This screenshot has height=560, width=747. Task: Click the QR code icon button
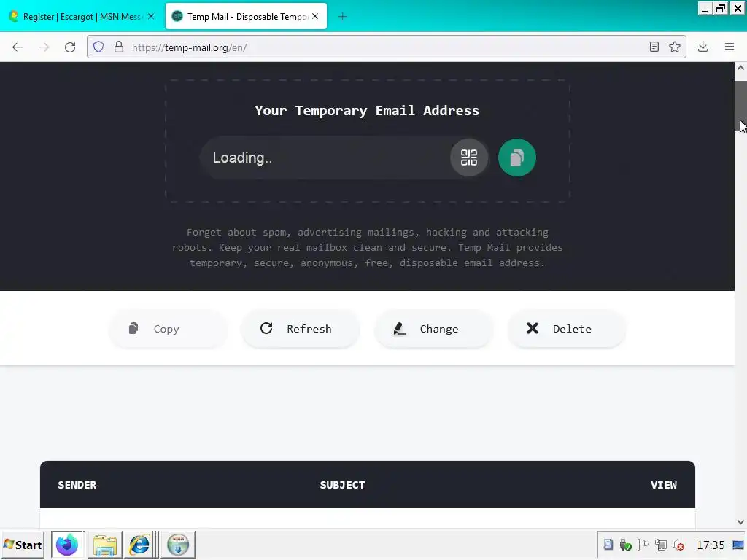[x=469, y=157]
